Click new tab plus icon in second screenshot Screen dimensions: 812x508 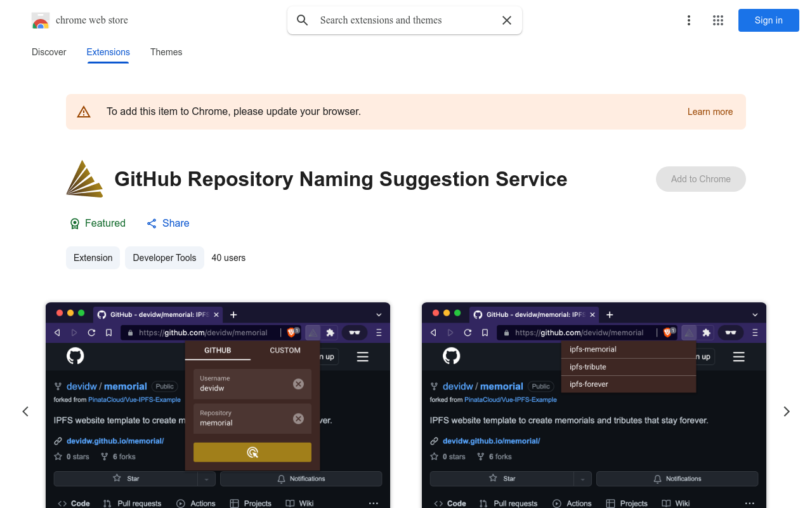point(610,314)
